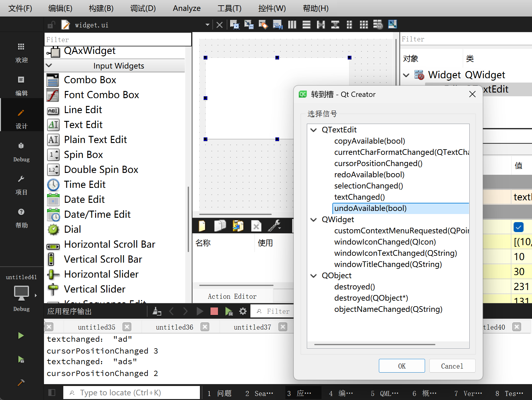Image resolution: width=532 pixels, height=400 pixels.
Task: Click Break Layout toolbar icon
Action: pos(378,25)
